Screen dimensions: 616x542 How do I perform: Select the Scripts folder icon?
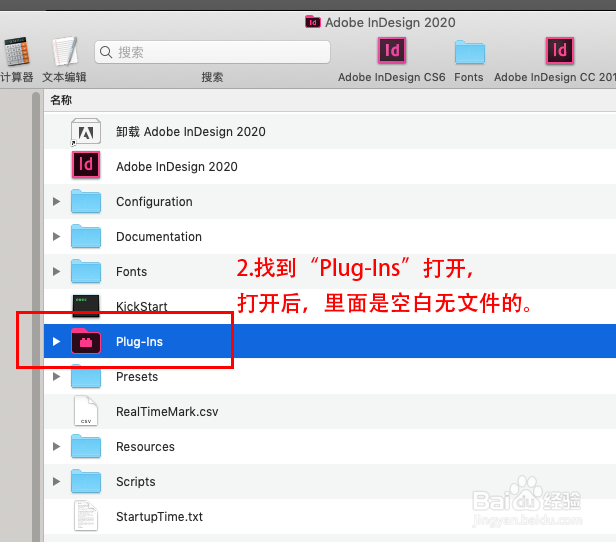(86, 481)
